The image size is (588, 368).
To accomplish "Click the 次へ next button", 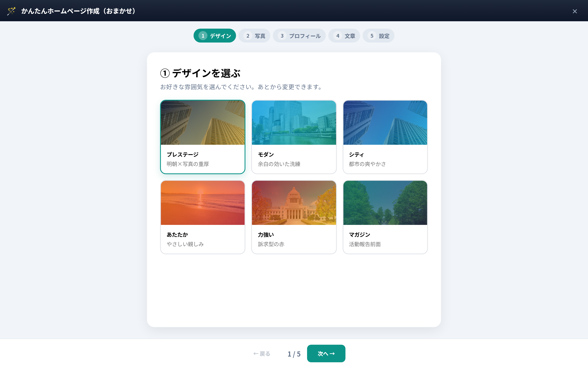I will [x=326, y=353].
